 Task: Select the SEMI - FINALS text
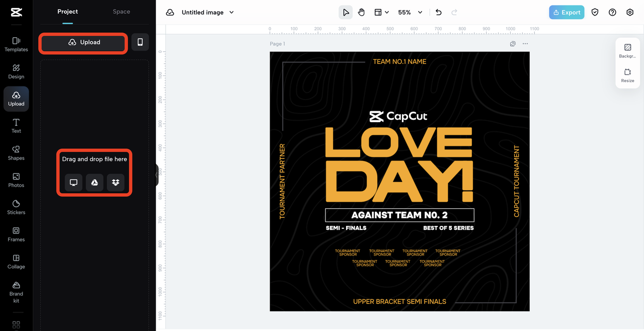346,228
